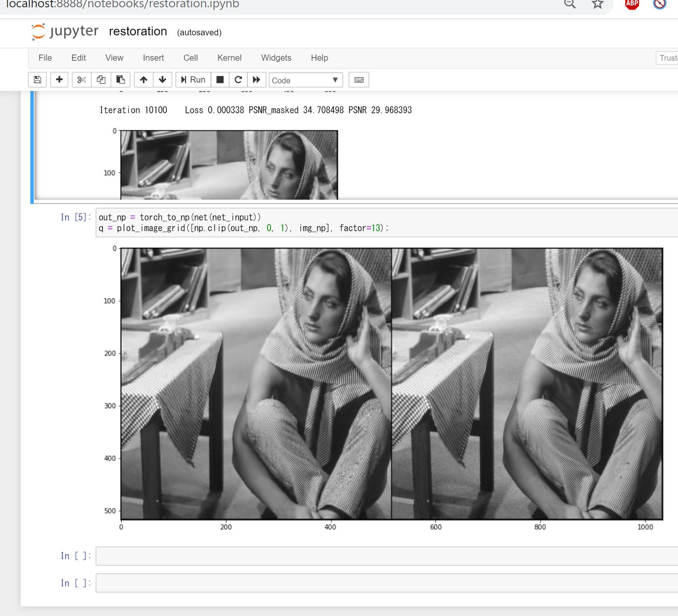Open the Widgets menu

tap(276, 58)
